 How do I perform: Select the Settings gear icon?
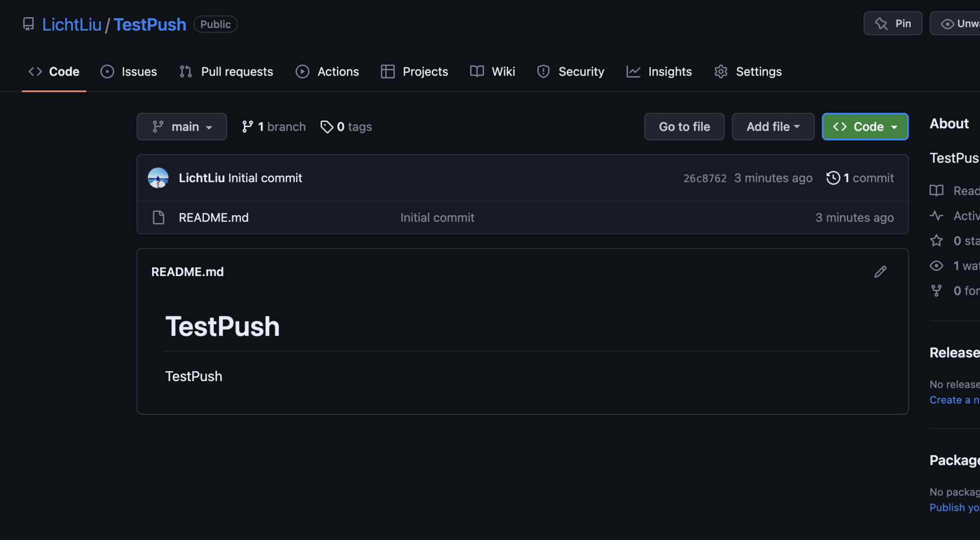pyautogui.click(x=721, y=71)
